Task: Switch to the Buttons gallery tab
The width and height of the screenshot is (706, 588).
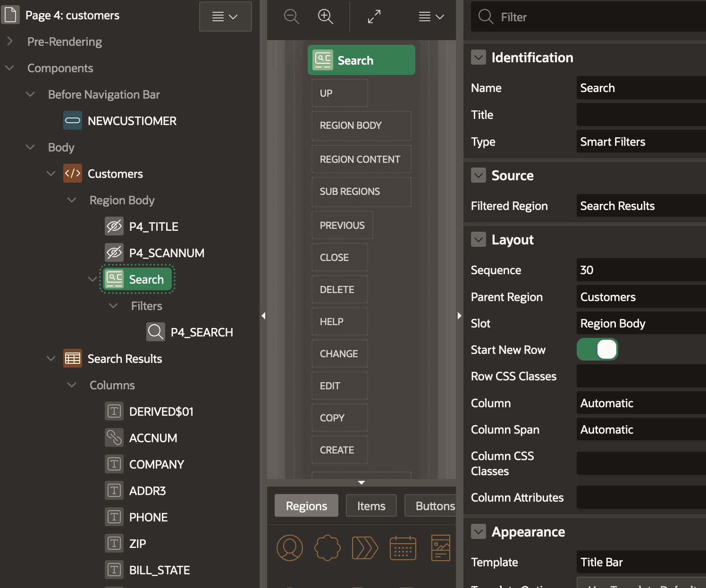Action: pos(434,506)
